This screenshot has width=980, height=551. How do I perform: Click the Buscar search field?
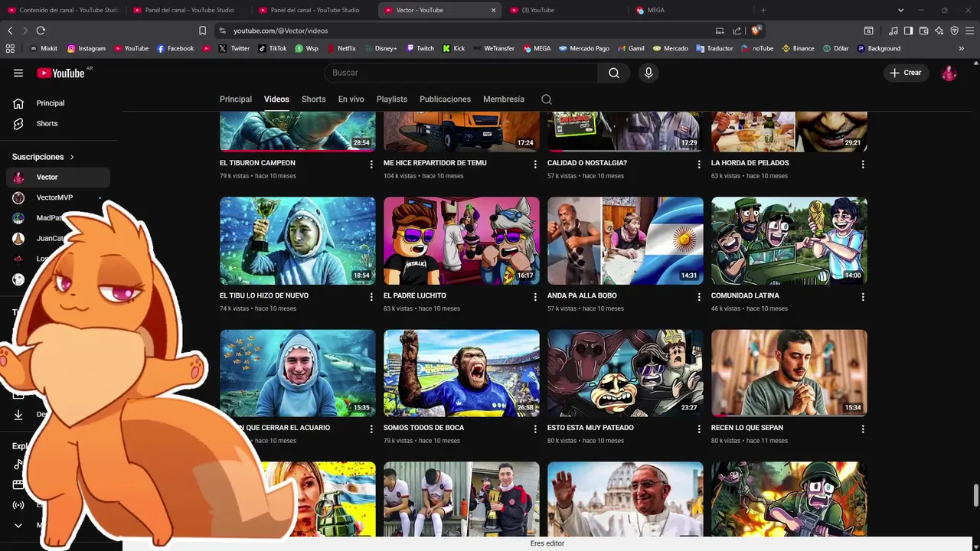pos(462,73)
